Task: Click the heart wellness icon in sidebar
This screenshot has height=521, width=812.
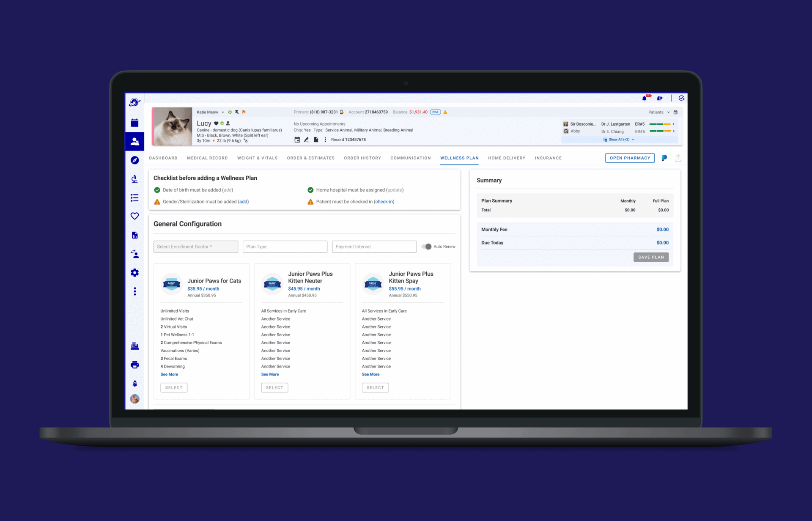Action: point(134,216)
